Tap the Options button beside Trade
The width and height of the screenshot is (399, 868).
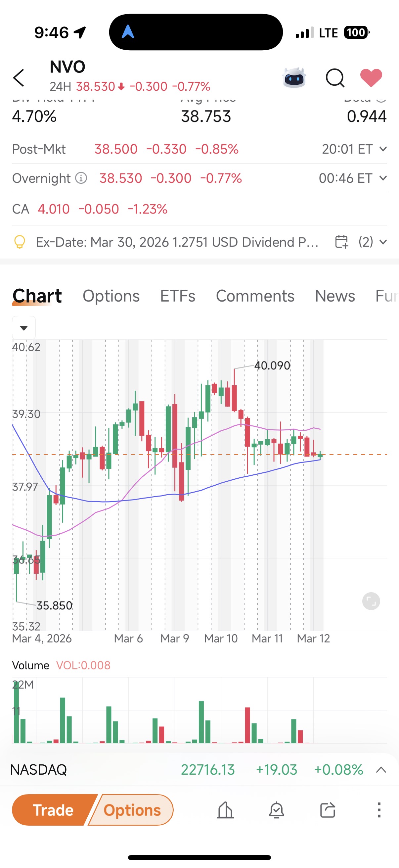point(132,810)
